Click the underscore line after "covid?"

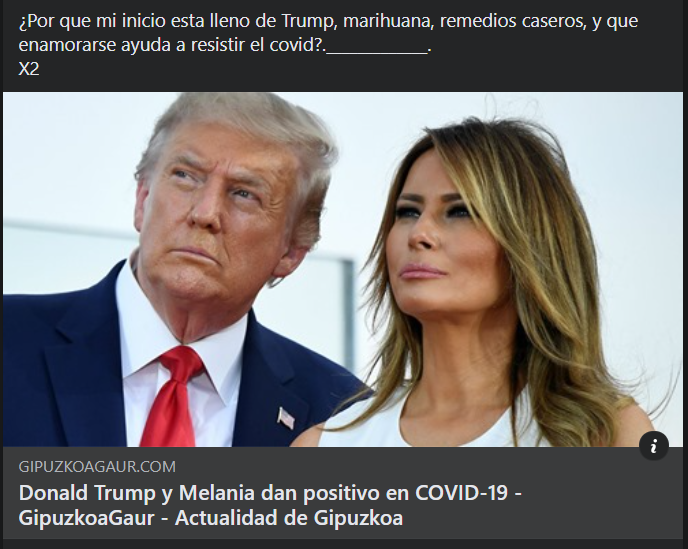point(377,51)
